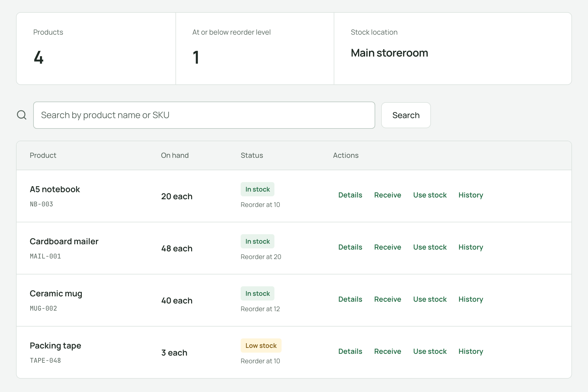588x392 pixels.
Task: Click the Status column header
Action: [x=252, y=155]
